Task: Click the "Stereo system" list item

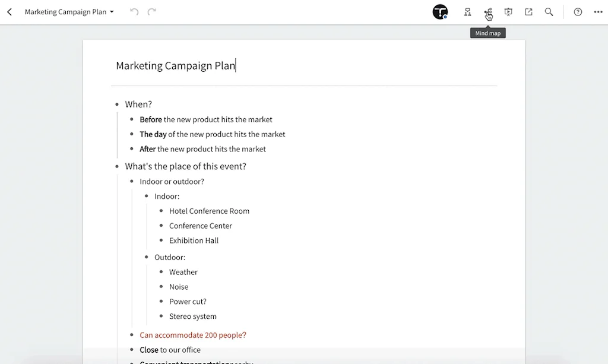Action: pos(193,316)
